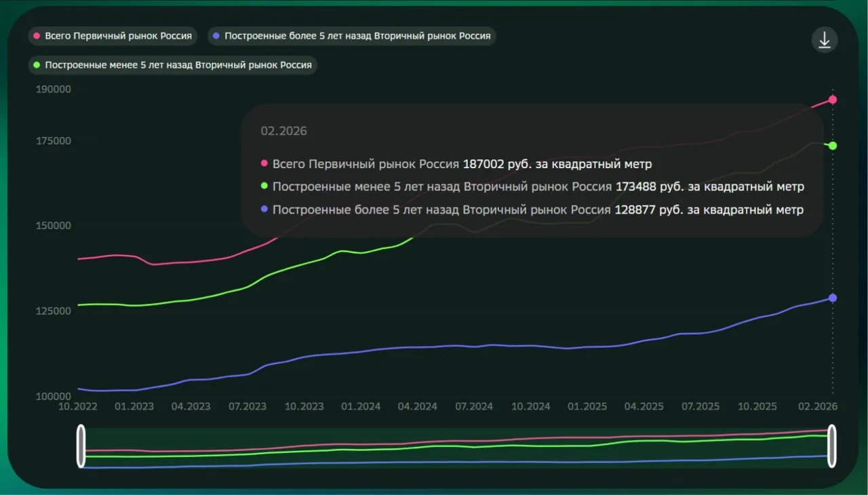Click the y-axis label '175000'
Image resolution: width=868 pixels, height=495 pixels.
tap(54, 141)
